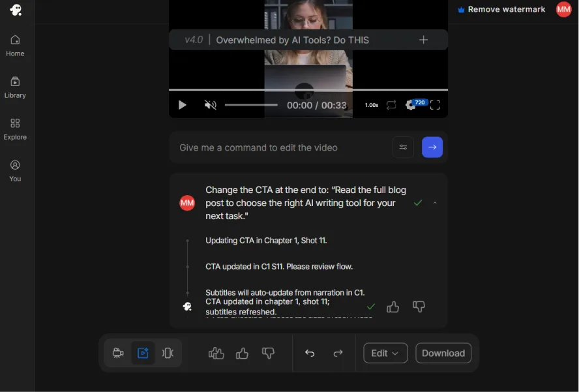Click Remove watermark link

[501, 9]
